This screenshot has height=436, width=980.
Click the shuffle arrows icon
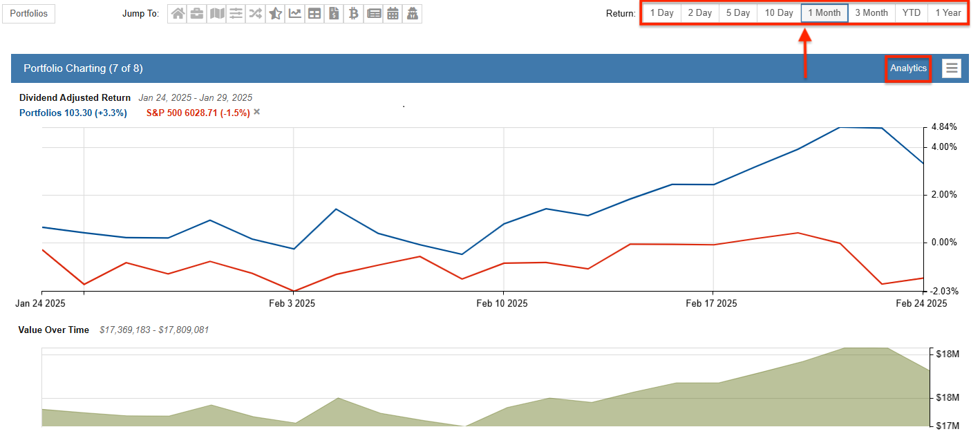coord(256,13)
